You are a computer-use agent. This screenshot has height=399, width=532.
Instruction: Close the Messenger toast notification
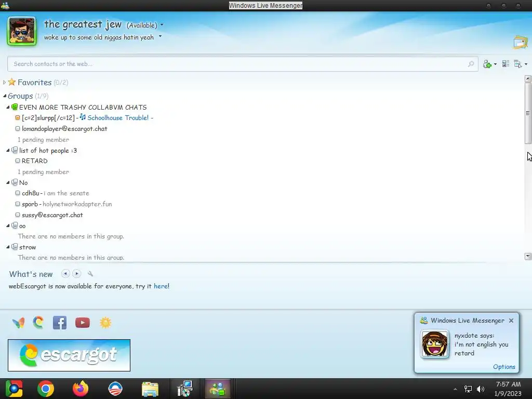point(511,321)
